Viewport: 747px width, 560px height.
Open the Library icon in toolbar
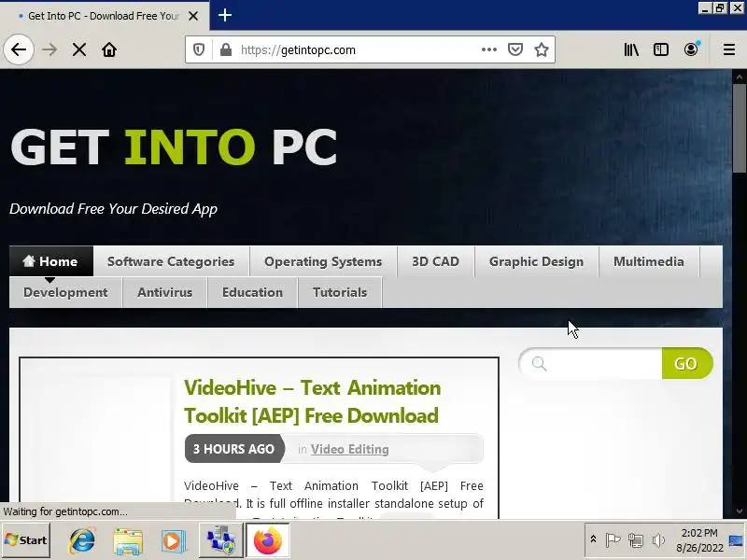click(631, 49)
